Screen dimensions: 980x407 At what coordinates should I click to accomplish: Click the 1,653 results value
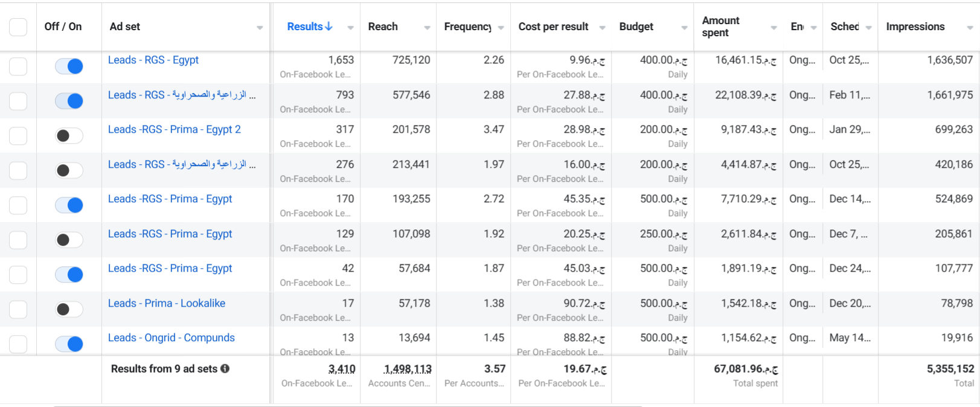[341, 60]
